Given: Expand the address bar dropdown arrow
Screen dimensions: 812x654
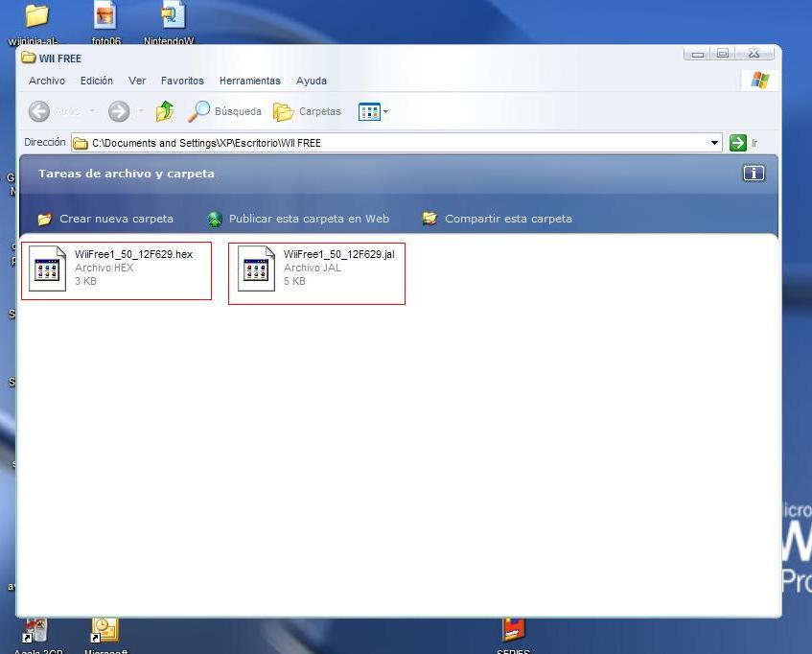Looking at the screenshot, I should [714, 143].
